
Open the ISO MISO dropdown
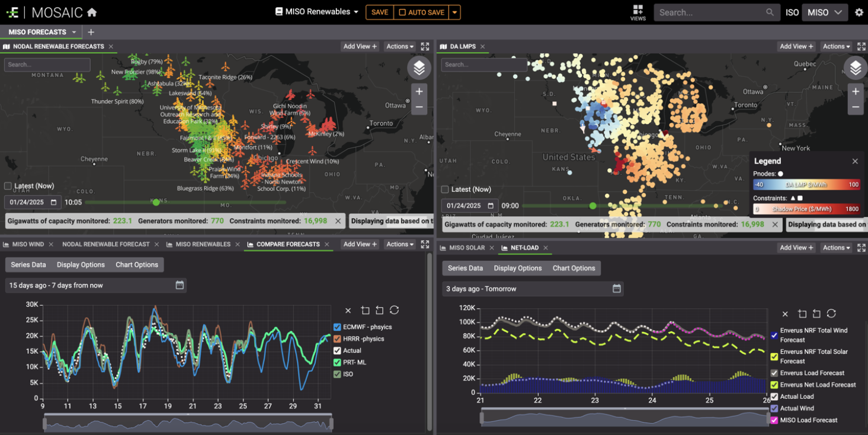tap(825, 12)
